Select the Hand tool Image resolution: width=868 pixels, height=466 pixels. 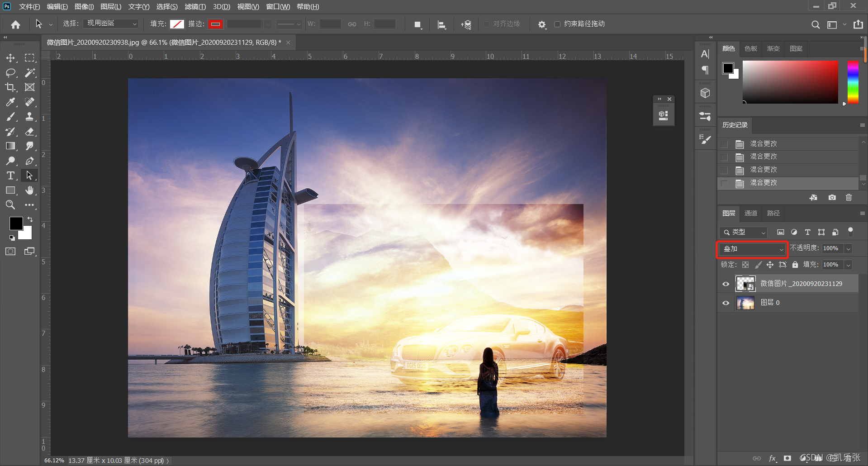(x=30, y=190)
